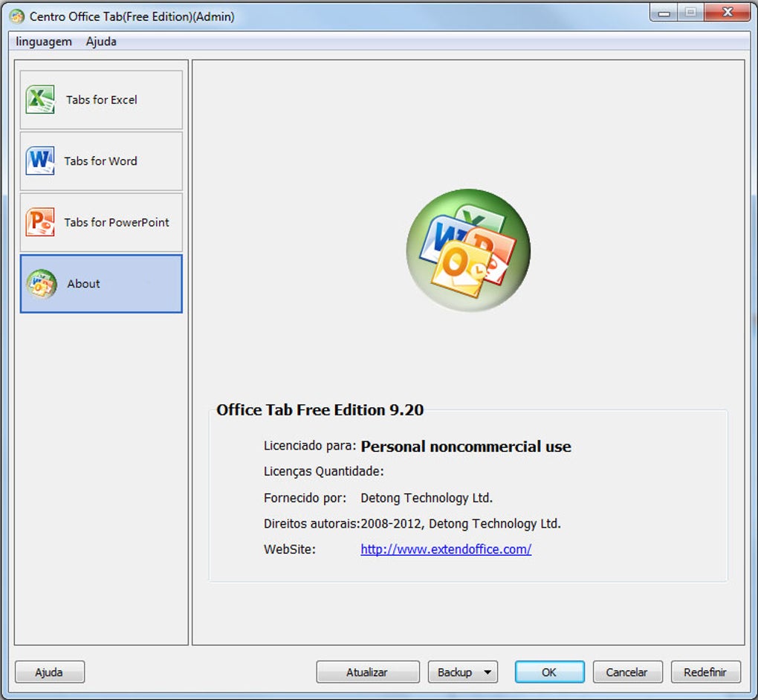The width and height of the screenshot is (758, 700).
Task: Open the linguagem menu
Action: pyautogui.click(x=44, y=42)
